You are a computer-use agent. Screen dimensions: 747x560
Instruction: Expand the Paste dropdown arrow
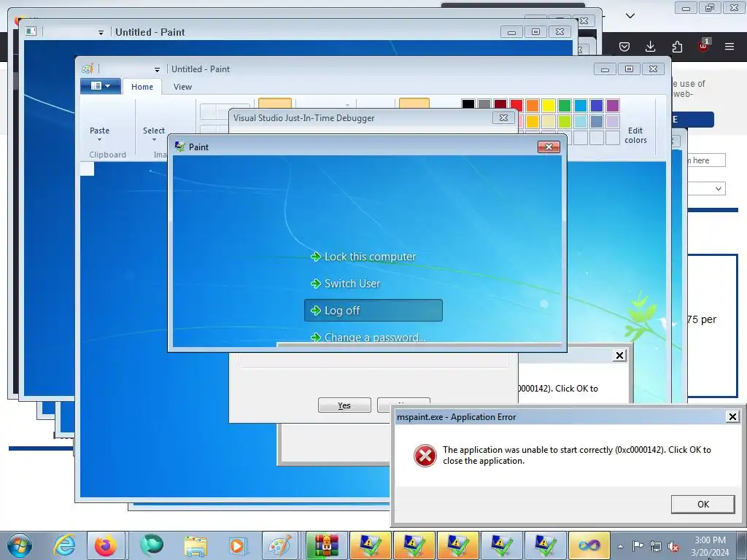[x=99, y=140]
